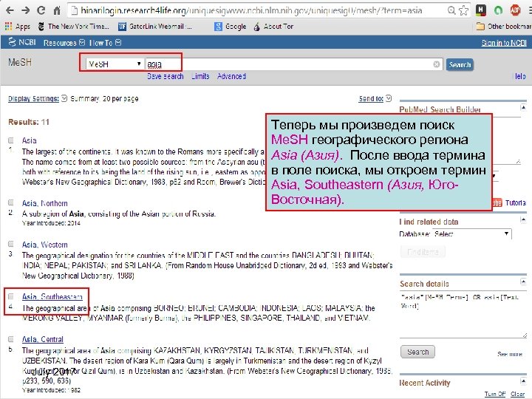Viewport: 532px width, 399px height.
Task: Click the zoom magnifier icon in address bar
Action: pyautogui.click(x=451, y=10)
